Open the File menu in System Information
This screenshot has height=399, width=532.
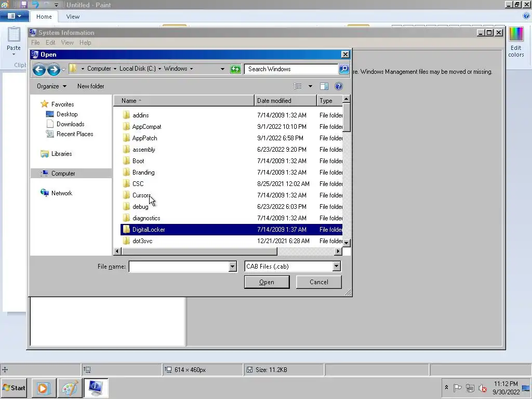point(35,43)
